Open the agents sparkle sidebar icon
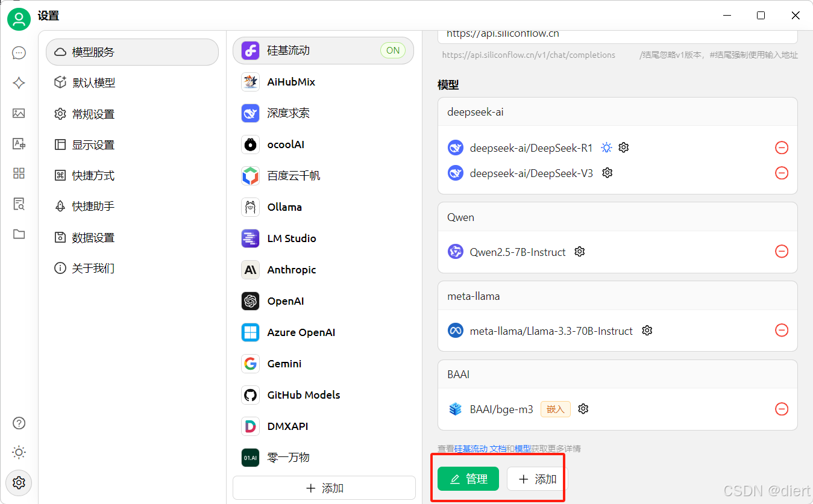813x504 pixels. pyautogui.click(x=19, y=83)
